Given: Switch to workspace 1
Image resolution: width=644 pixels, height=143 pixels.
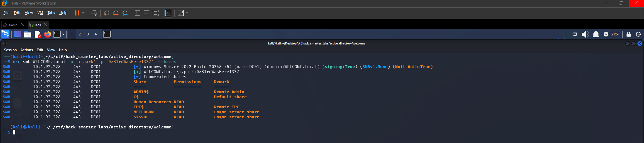Looking at the screenshot, I should (72, 34).
